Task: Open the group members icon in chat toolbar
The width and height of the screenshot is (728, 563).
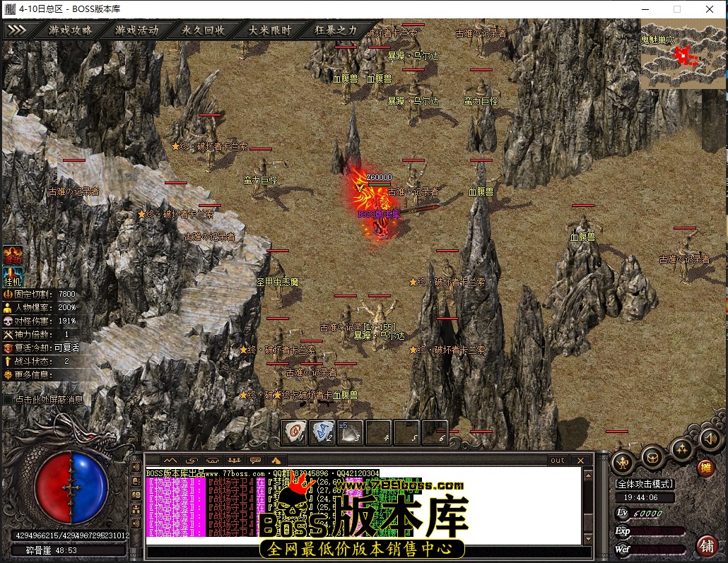Action: pyautogui.click(x=234, y=461)
